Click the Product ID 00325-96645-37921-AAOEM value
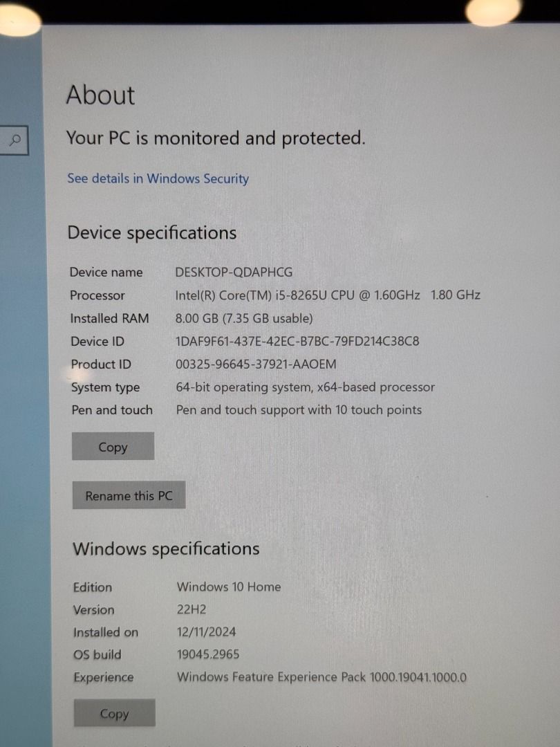 [256, 365]
